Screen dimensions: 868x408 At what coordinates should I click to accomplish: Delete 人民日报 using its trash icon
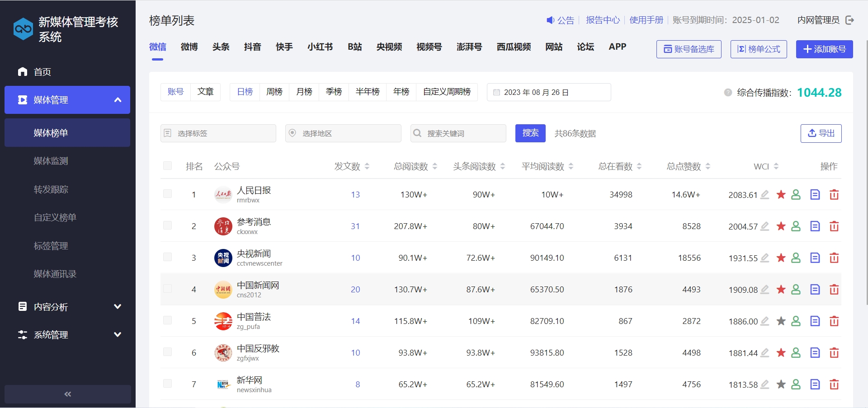coord(834,195)
